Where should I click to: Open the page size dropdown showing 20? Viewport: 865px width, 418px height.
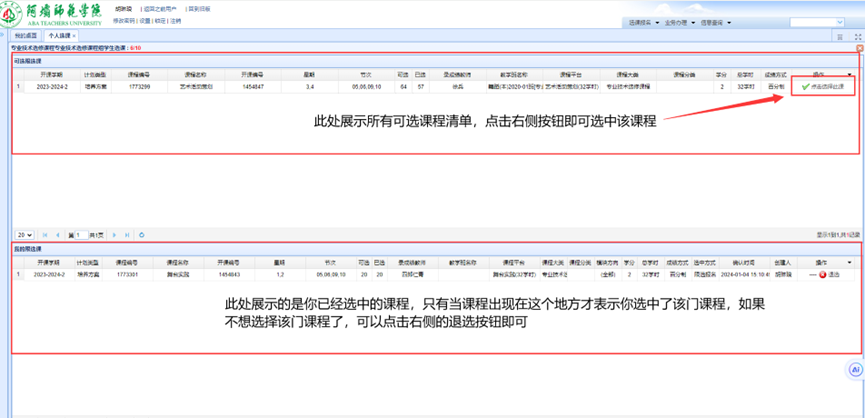pyautogui.click(x=25, y=234)
